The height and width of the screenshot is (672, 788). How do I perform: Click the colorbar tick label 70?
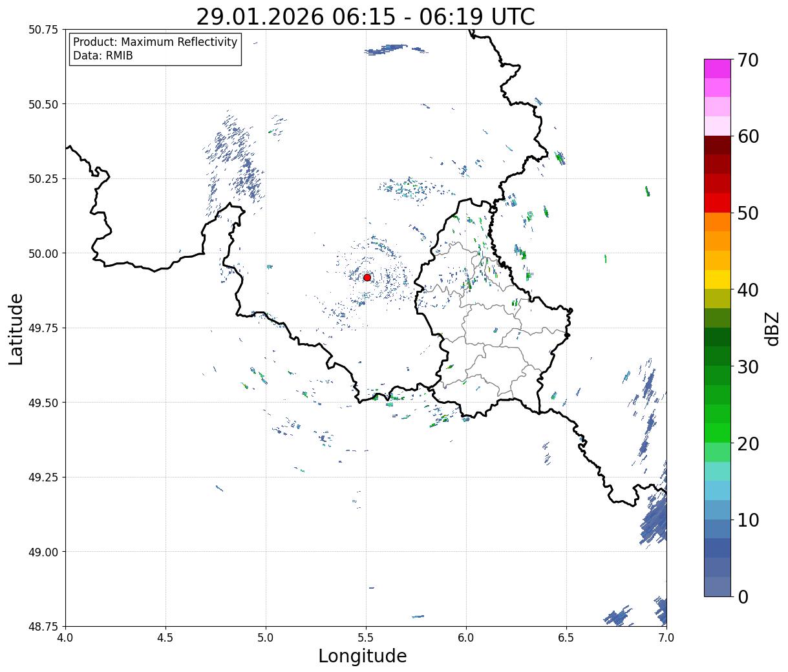[748, 60]
